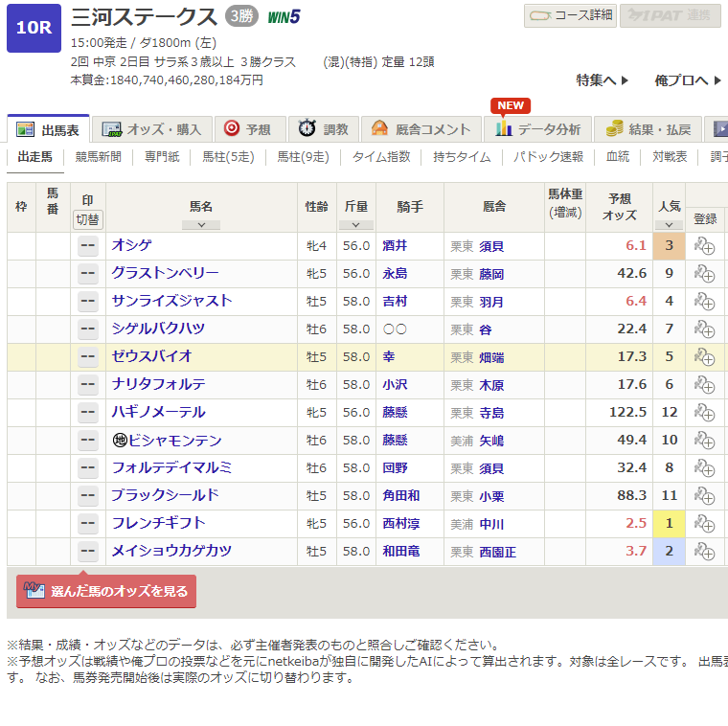Image resolution: width=728 pixels, height=726 pixels.
Task: Open the データ分析 tab
Action: (538, 129)
